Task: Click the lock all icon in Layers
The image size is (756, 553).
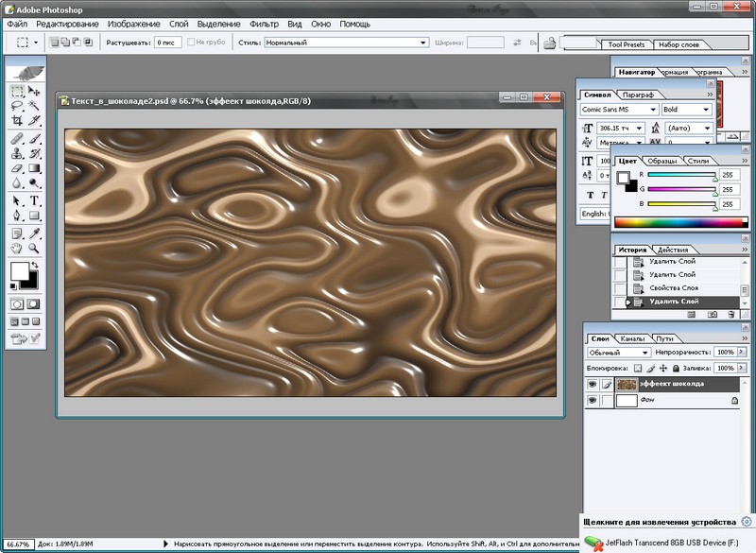Action: [675, 367]
